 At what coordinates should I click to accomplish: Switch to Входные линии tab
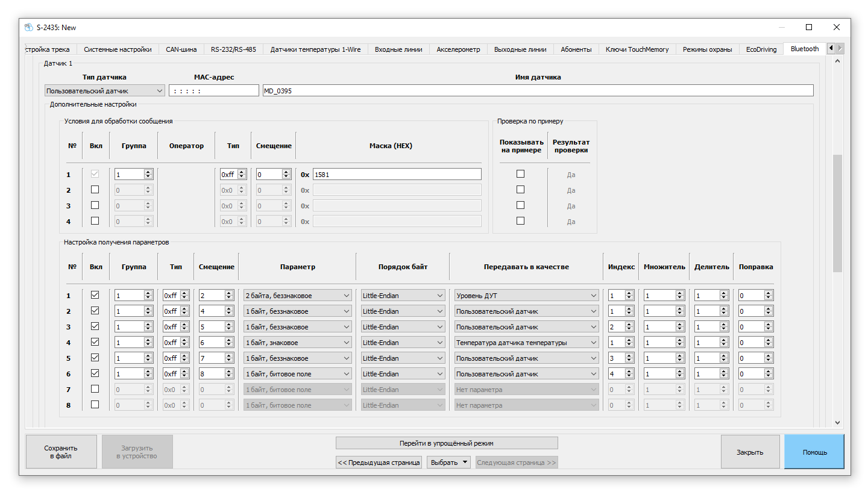[398, 49]
